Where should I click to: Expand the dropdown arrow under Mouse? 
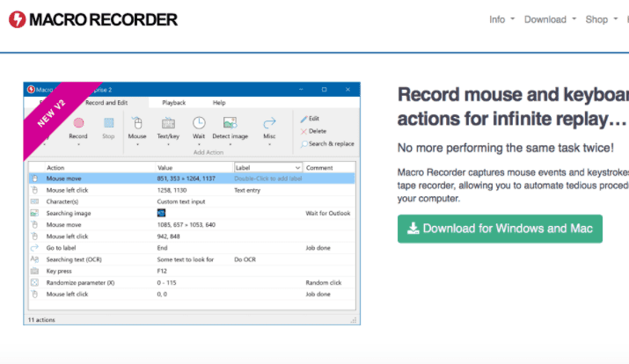coord(137,145)
